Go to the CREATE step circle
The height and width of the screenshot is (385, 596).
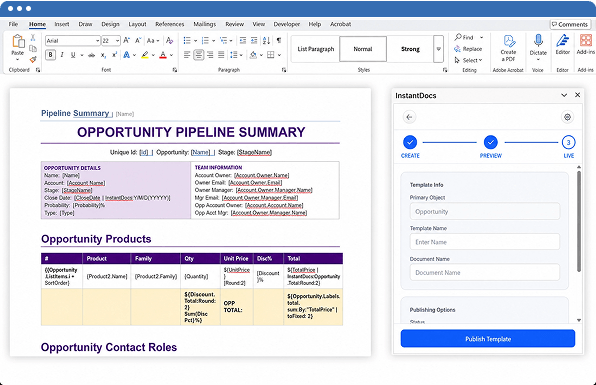click(410, 142)
